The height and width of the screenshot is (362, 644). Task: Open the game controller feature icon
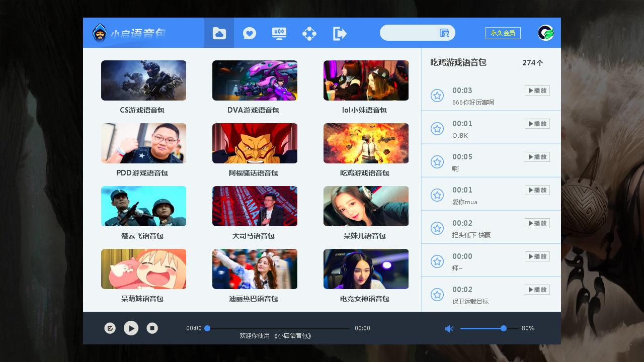click(x=309, y=33)
